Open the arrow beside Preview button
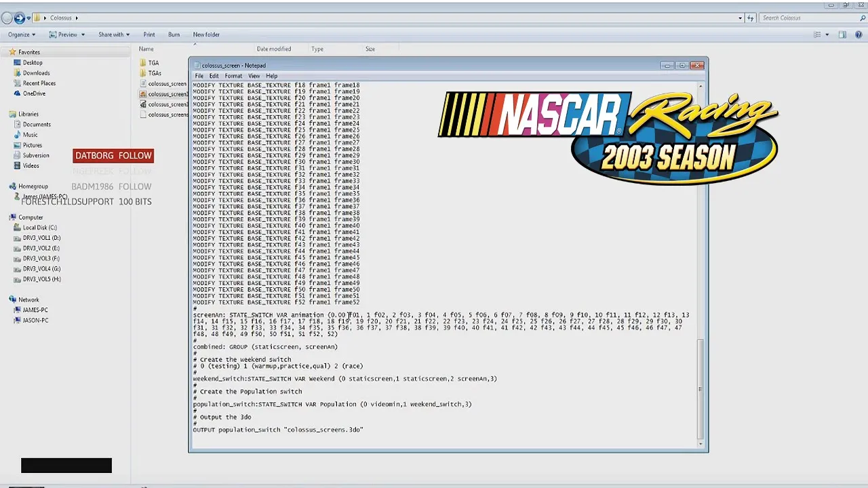 pyautogui.click(x=83, y=35)
